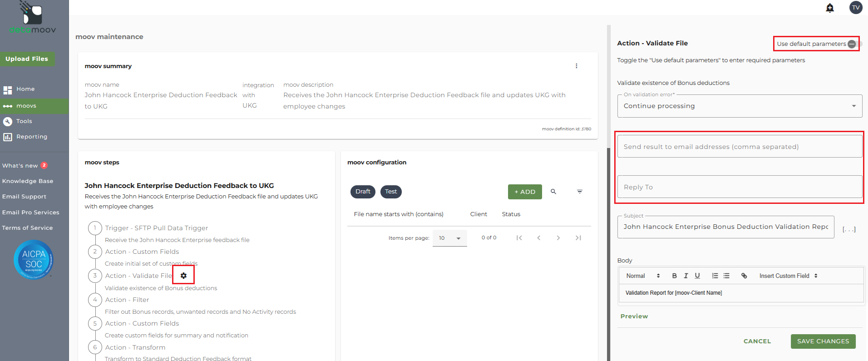
Task: Open Terms of Service link
Action: pyautogui.click(x=27, y=228)
